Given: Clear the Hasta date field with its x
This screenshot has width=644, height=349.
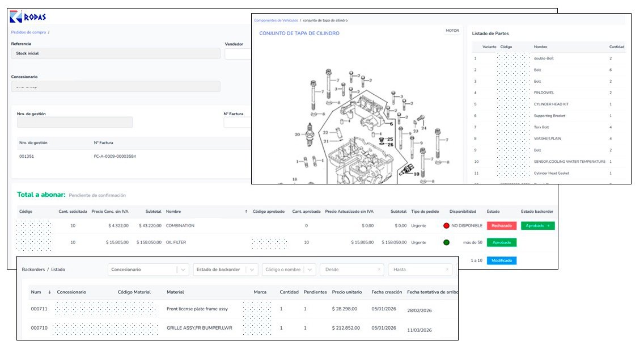Looking at the screenshot, I should pyautogui.click(x=447, y=270).
